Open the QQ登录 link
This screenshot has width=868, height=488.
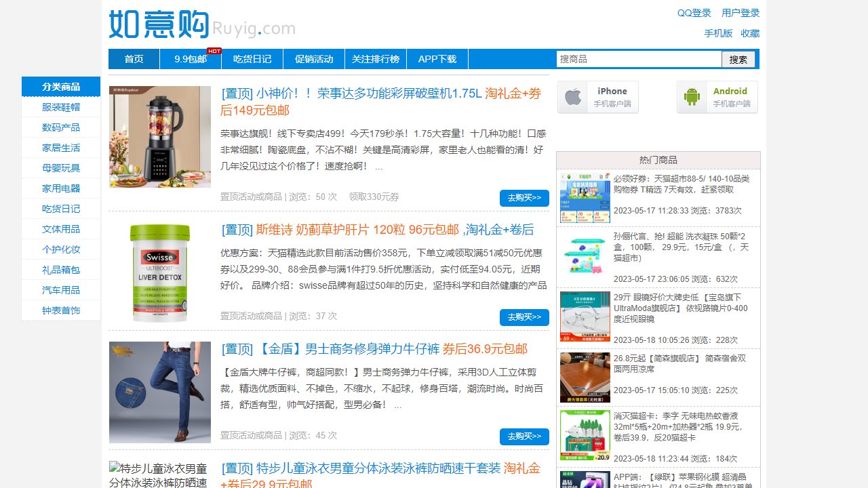click(694, 13)
